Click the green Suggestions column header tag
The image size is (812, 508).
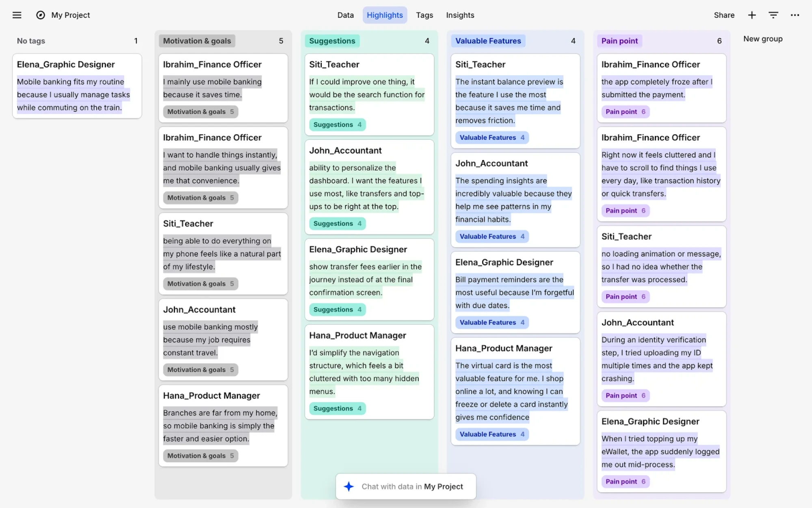pos(332,41)
